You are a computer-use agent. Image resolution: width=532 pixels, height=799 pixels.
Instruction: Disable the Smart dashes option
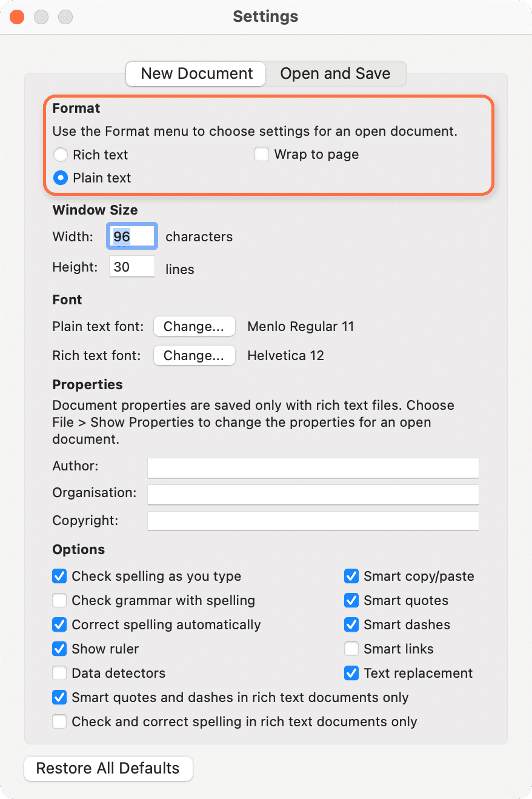(x=351, y=624)
